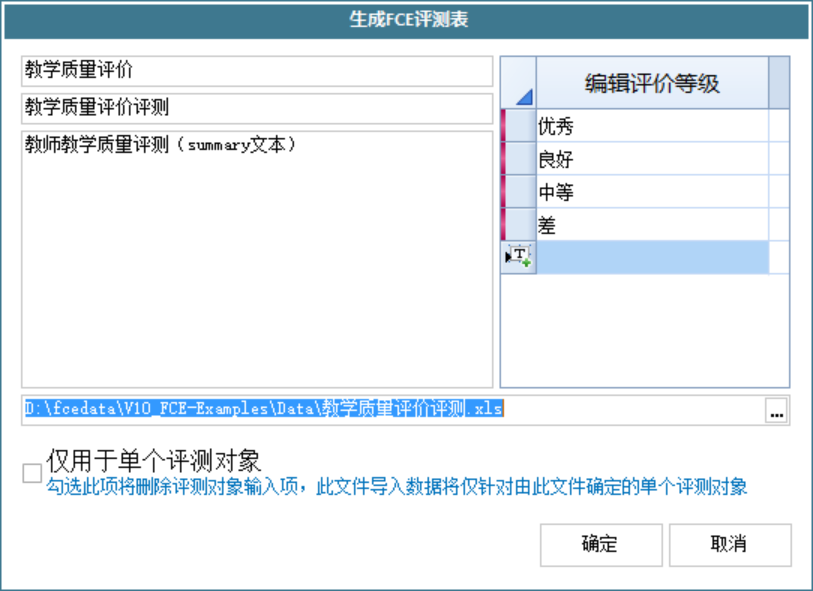813x591 pixels.
Task: Select the 良好 grade cell
Action: (652, 159)
